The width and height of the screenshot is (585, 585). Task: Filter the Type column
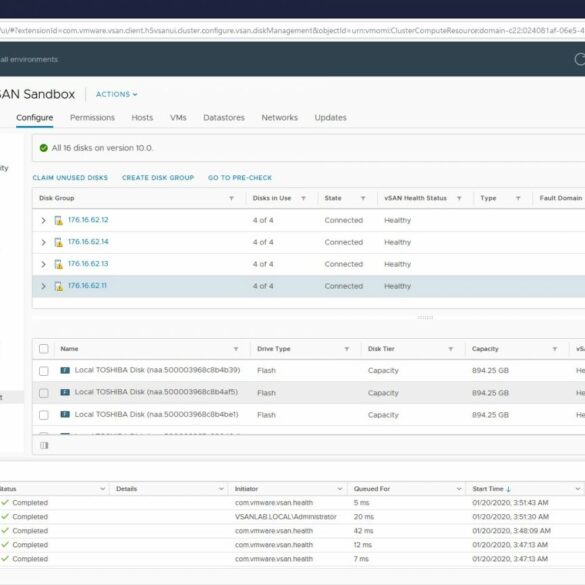[x=518, y=198]
